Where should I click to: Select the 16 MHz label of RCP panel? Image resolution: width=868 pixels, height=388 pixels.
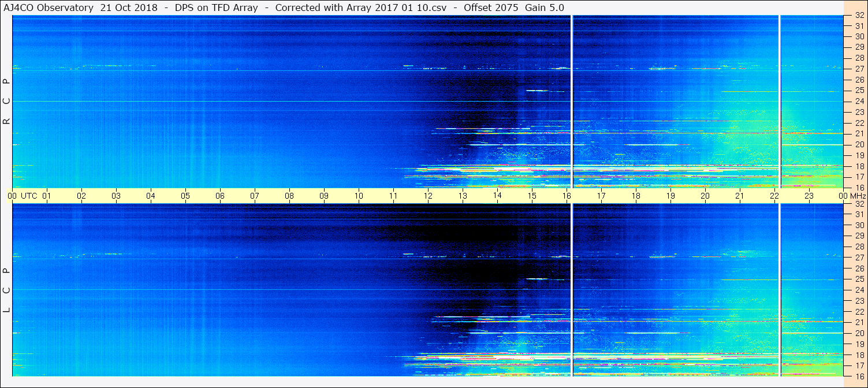tap(859, 188)
